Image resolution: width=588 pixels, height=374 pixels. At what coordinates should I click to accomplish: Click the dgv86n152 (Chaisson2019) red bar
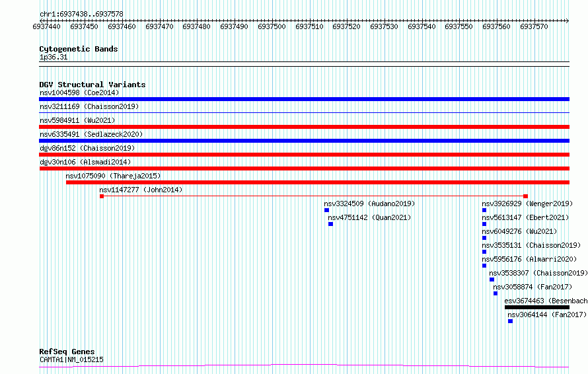[304, 155]
